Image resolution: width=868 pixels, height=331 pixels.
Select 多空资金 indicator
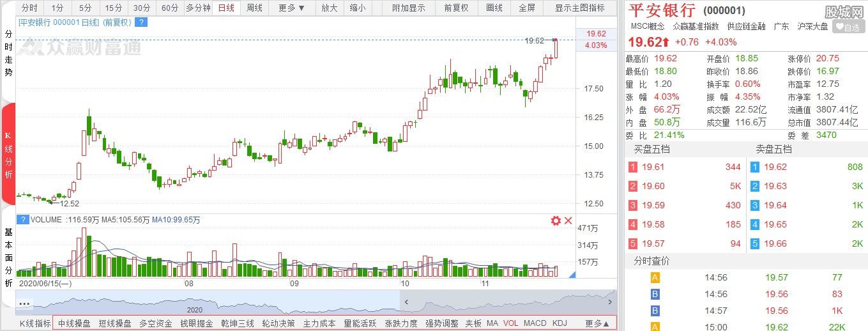pyautogui.click(x=156, y=323)
